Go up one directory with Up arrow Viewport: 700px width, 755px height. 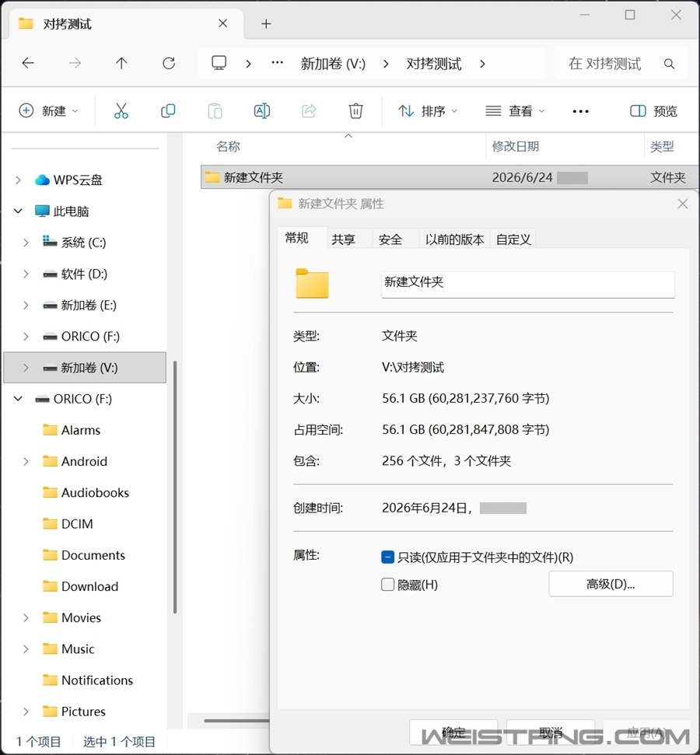point(121,63)
